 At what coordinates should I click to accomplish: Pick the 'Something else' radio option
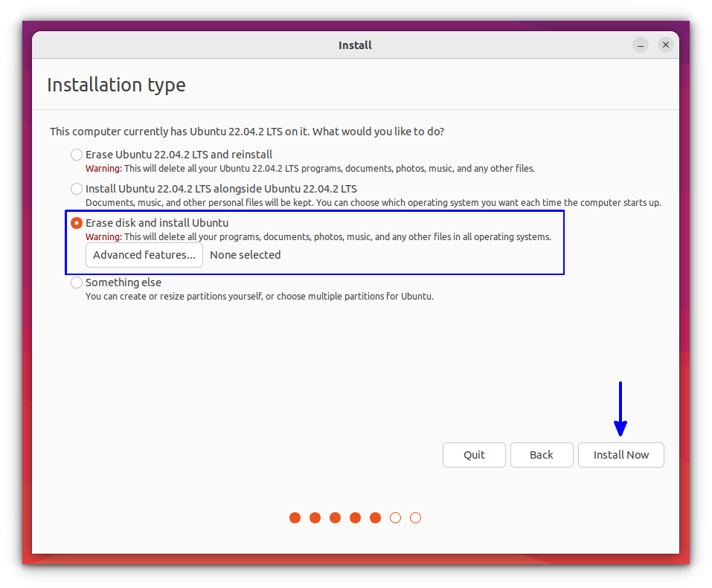(x=77, y=282)
